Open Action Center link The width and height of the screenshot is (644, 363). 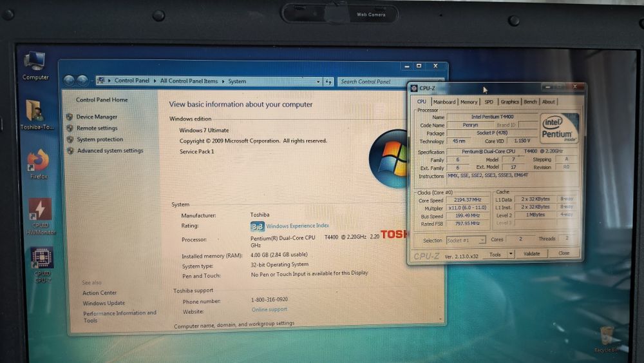pos(99,293)
